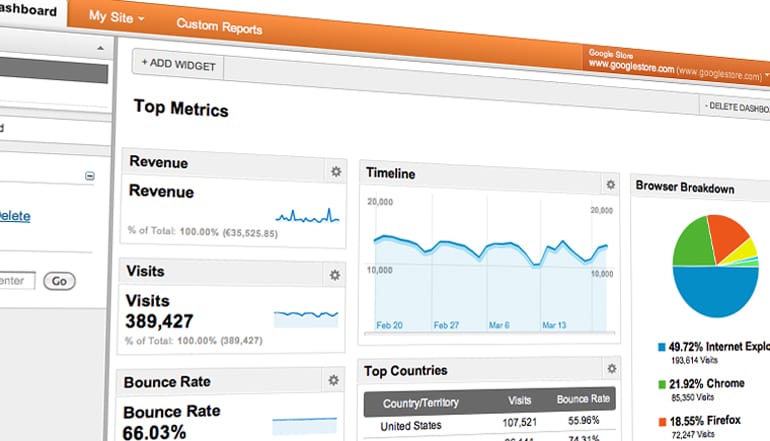Open the Visits widget gear settings
Screen dimensions: 770x441
click(x=336, y=275)
